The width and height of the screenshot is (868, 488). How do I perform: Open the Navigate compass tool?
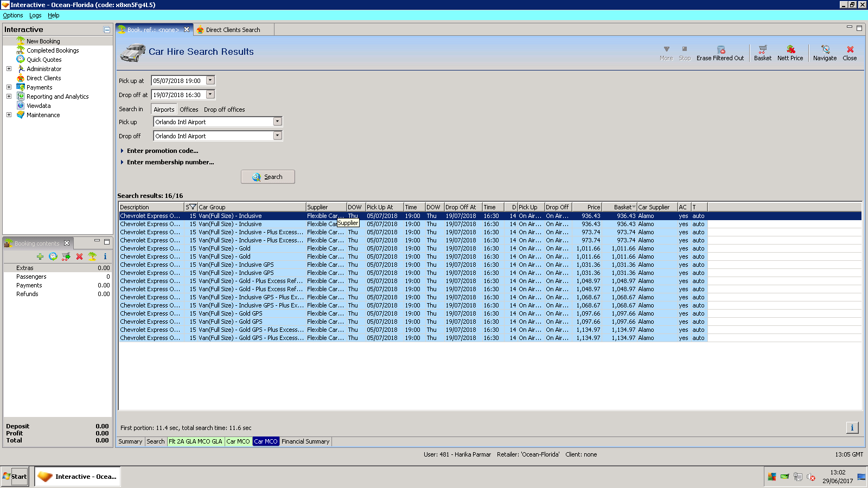825,49
